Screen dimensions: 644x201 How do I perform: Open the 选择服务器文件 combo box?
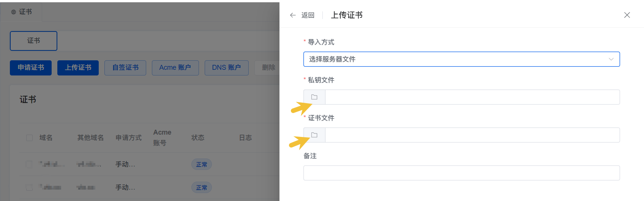461,59
